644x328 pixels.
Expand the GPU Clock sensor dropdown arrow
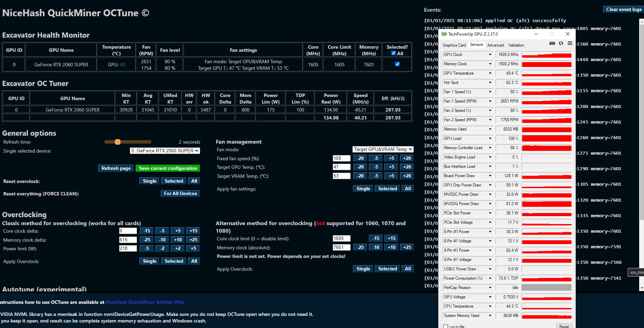(x=490, y=54)
